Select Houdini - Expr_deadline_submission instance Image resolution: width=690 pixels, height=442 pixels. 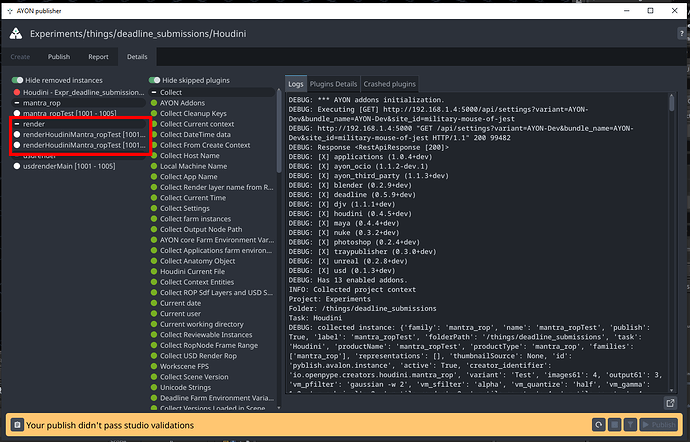[x=78, y=92]
